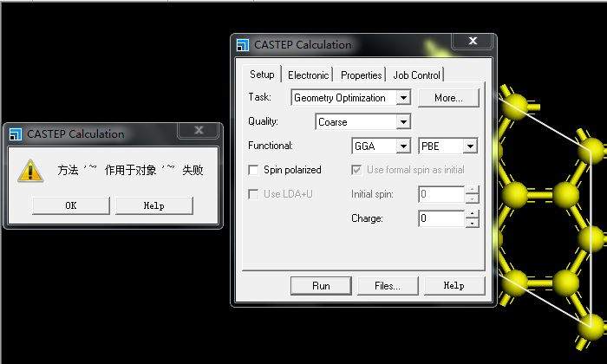Click OK in the error dialog

71,205
